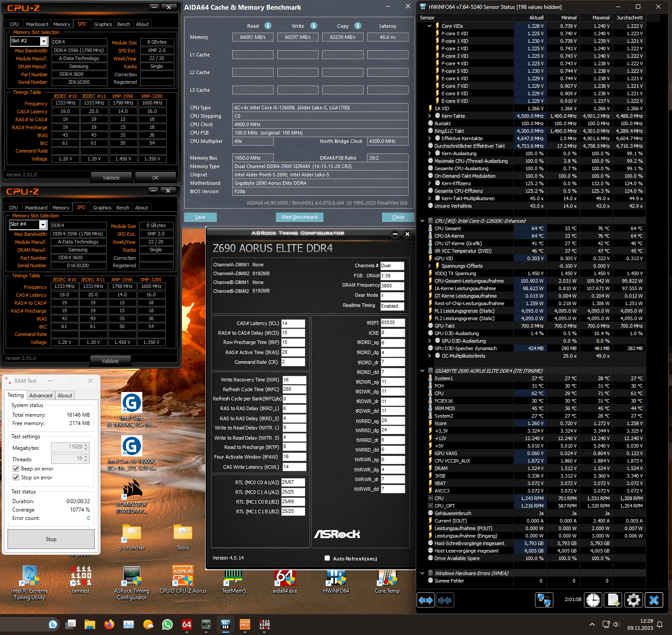Open File Explorer from the taskbar
This screenshot has width=672, height=635.
pyautogui.click(x=90, y=624)
